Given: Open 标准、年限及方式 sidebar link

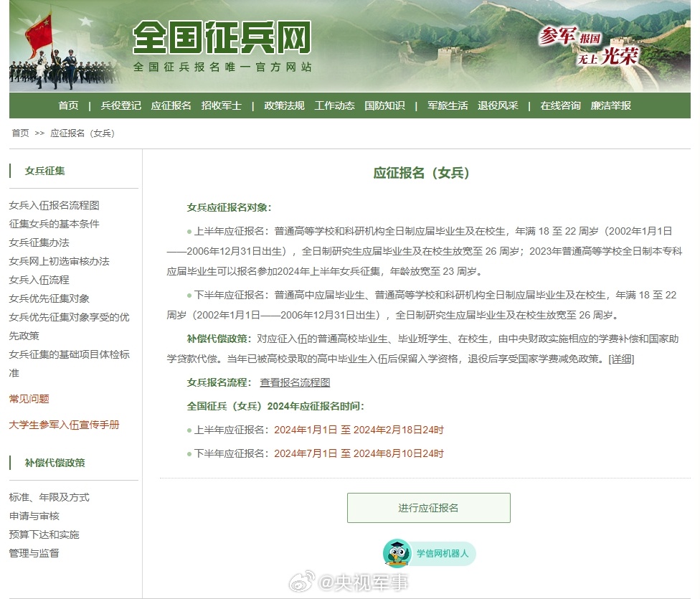Looking at the screenshot, I should point(49,497).
